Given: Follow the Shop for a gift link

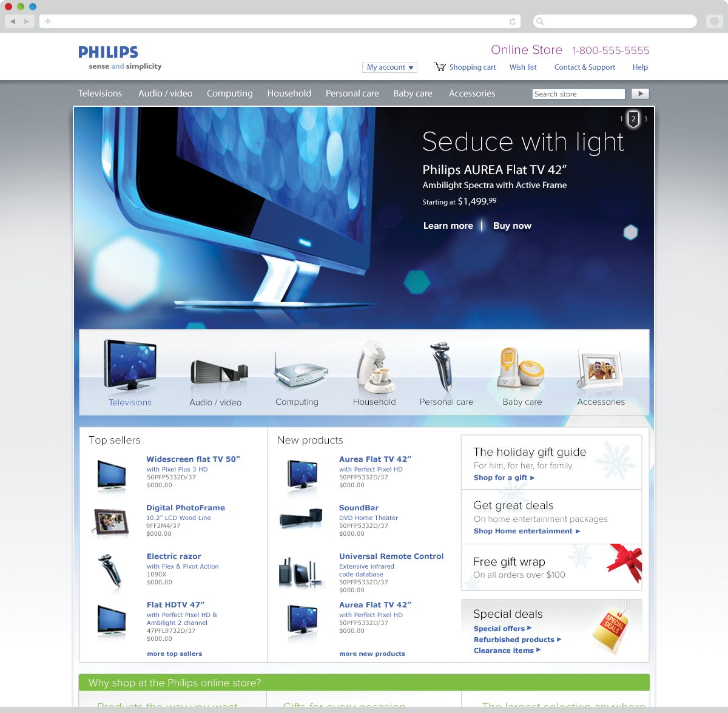Looking at the screenshot, I should tap(504, 478).
